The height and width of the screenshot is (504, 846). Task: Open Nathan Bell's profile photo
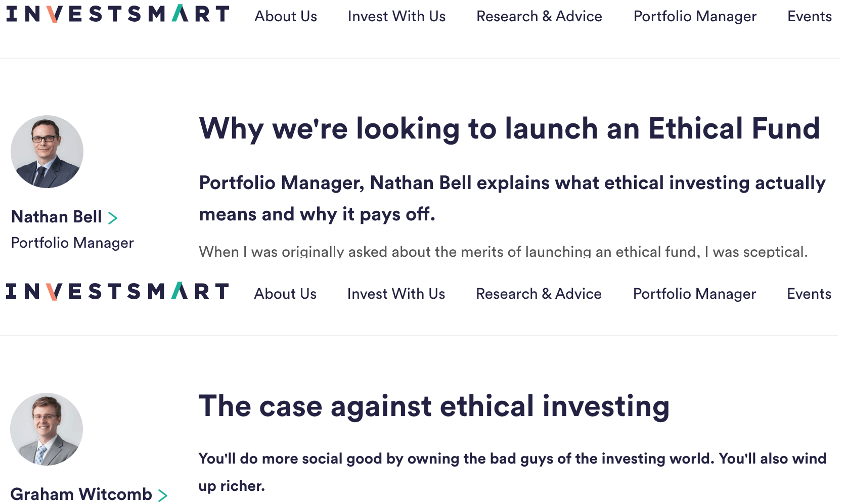click(x=47, y=152)
